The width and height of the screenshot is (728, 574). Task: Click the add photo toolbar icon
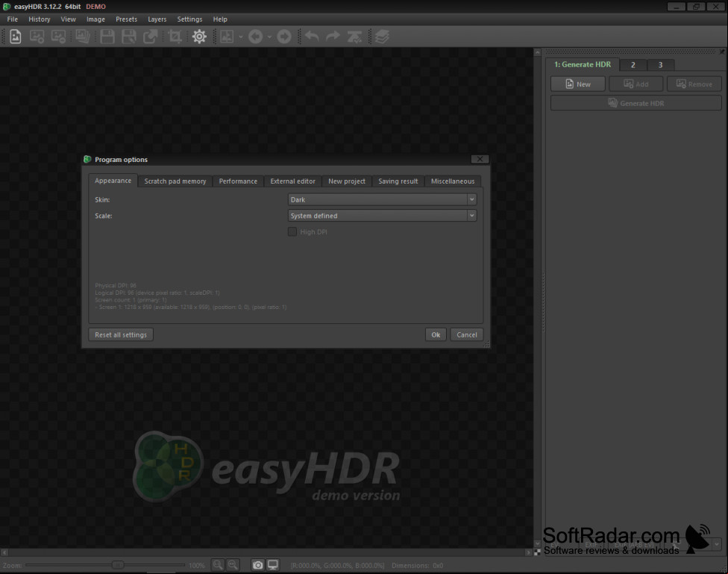coord(37,37)
